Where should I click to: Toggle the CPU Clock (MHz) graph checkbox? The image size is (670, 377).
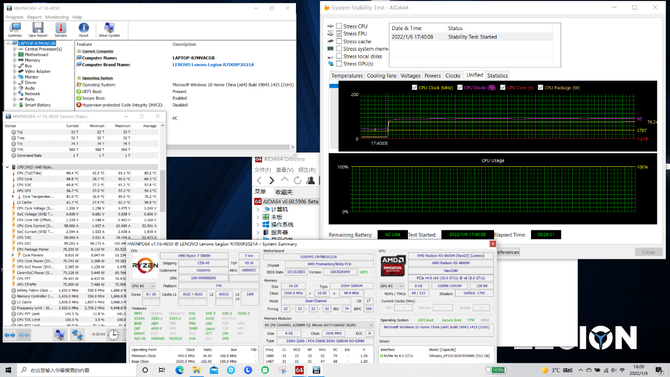pyautogui.click(x=414, y=87)
